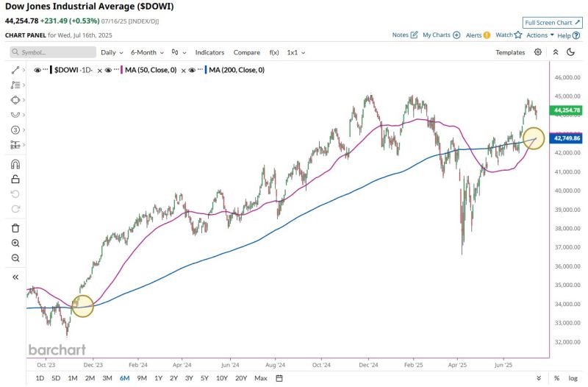Toggle log scale on price axis
Image resolution: width=588 pixels, height=387 pixels.
pyautogui.click(x=573, y=378)
